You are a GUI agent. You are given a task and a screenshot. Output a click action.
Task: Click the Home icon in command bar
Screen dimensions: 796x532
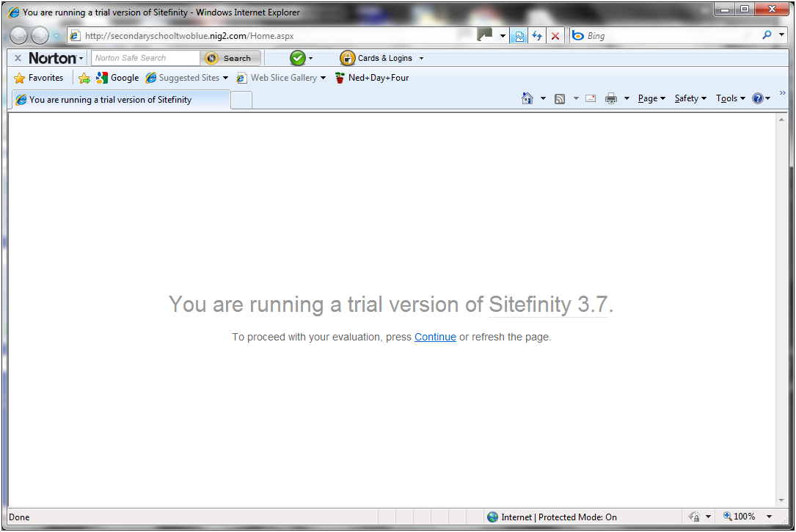click(x=527, y=98)
